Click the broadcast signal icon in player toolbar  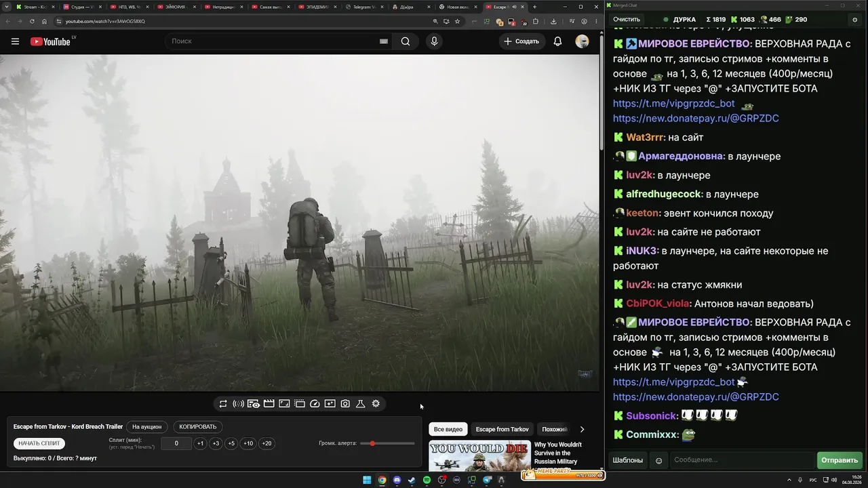tap(238, 404)
